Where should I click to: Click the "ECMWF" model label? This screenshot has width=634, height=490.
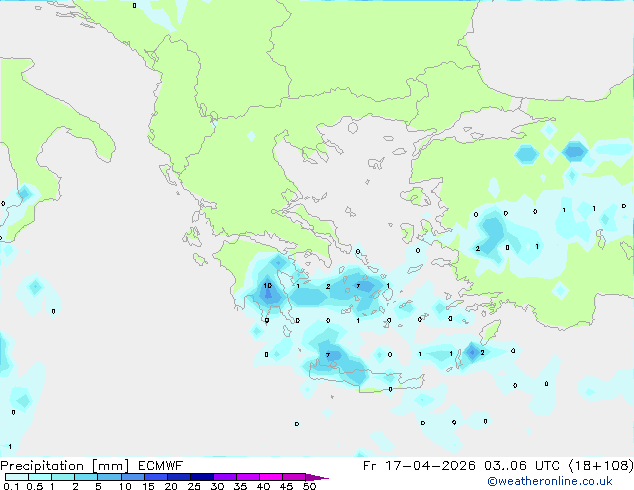click(x=161, y=466)
